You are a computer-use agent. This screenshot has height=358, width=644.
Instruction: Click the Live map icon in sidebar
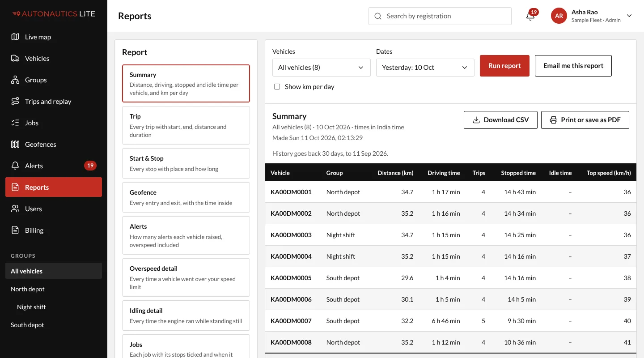pos(15,37)
